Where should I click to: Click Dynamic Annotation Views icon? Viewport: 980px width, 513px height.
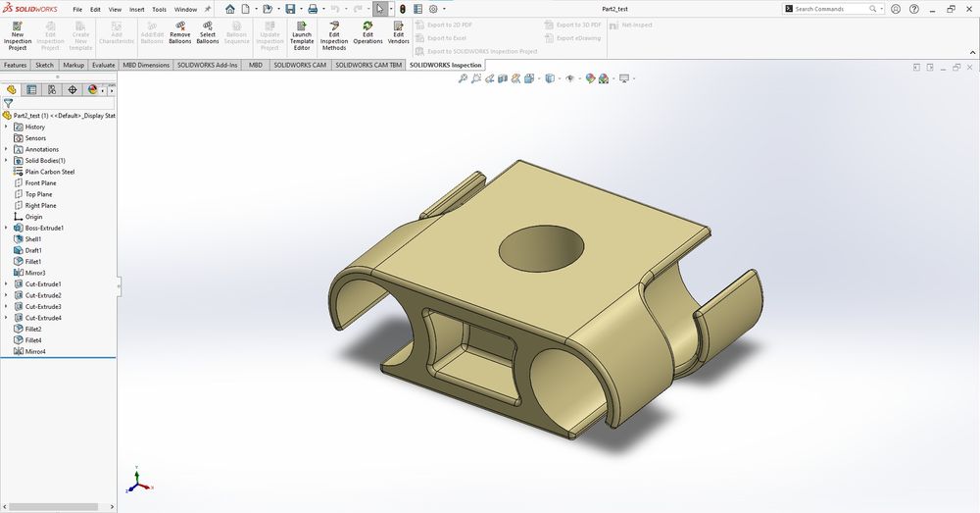click(x=515, y=78)
